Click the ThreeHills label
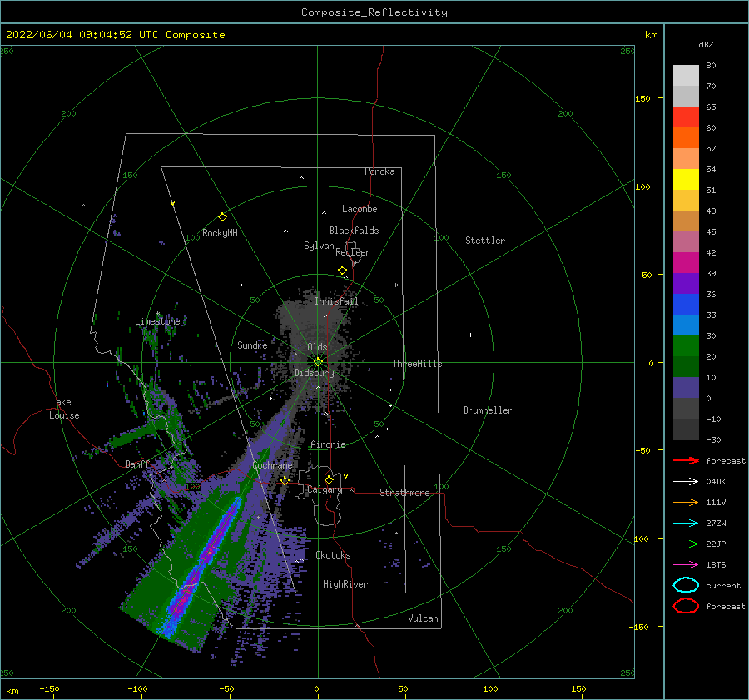Viewport: 749px width, 700px height. click(x=418, y=364)
